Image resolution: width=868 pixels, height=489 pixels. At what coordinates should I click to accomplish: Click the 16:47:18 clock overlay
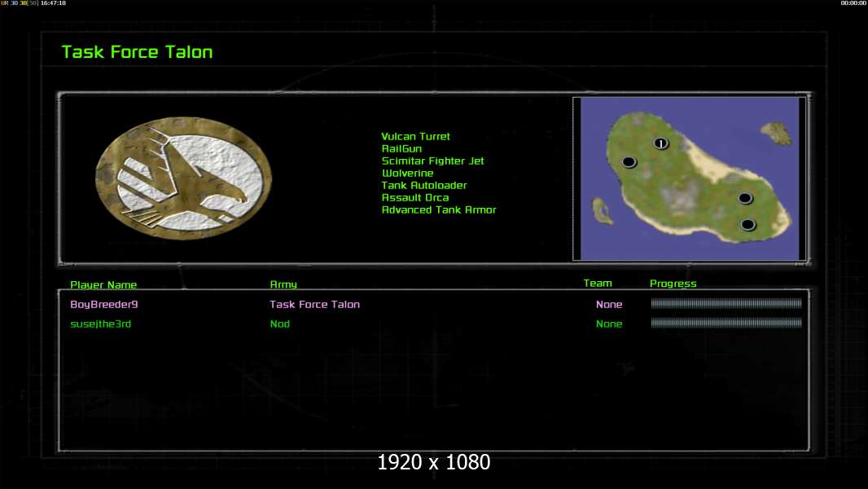(x=53, y=2)
